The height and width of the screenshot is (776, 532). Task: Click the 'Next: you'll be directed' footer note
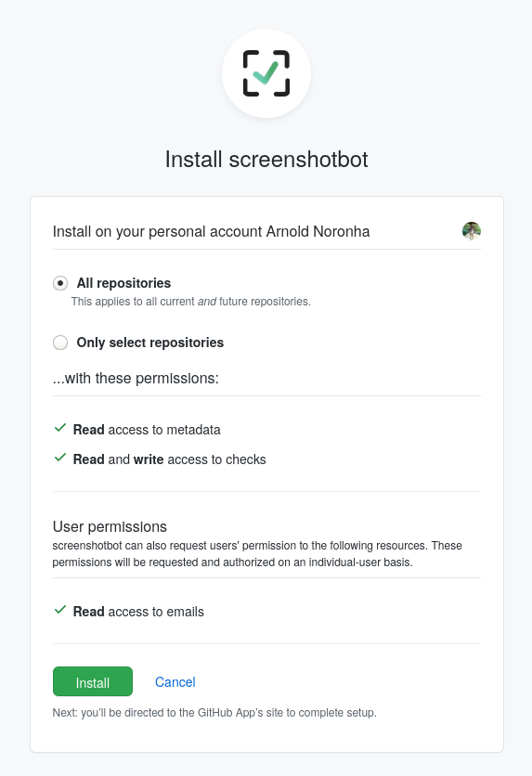[x=214, y=713]
